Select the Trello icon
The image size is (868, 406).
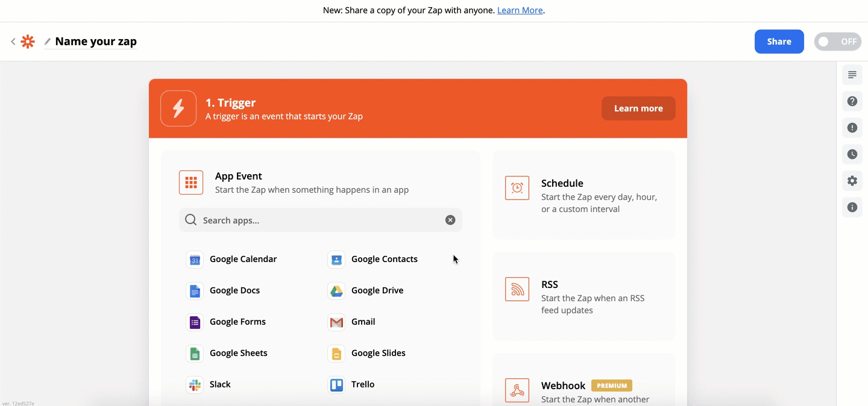336,385
